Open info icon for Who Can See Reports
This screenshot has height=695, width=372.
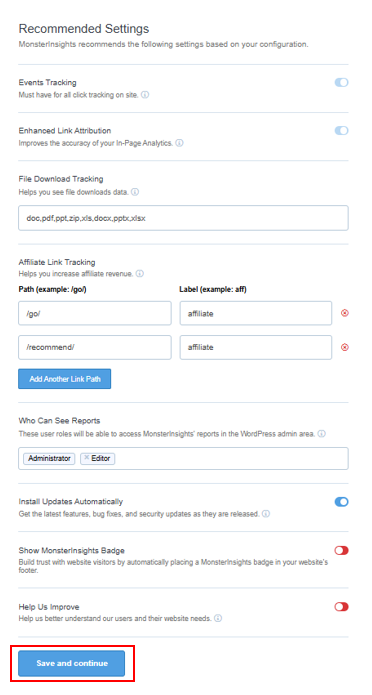point(321,434)
